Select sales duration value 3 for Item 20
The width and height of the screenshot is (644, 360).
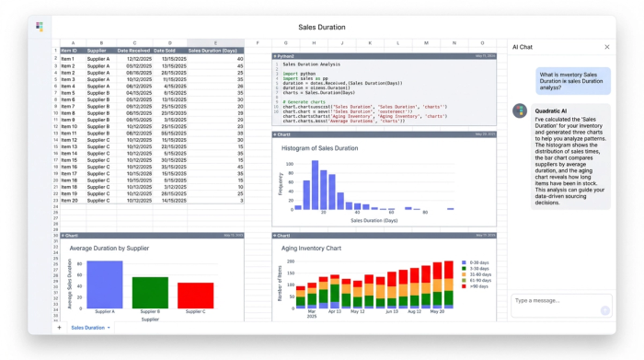coord(215,201)
